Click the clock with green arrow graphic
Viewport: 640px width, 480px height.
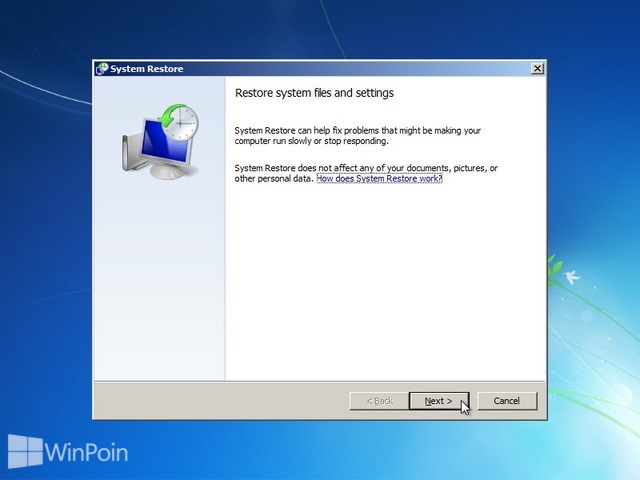tap(179, 122)
